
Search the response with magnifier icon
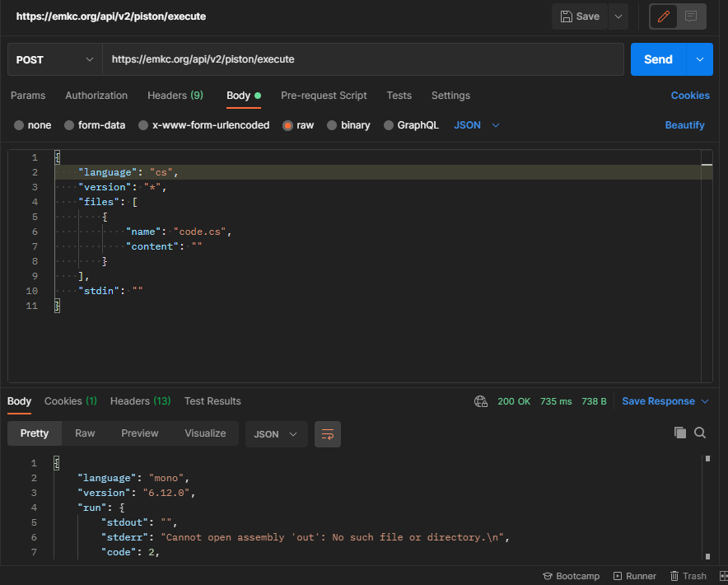700,433
